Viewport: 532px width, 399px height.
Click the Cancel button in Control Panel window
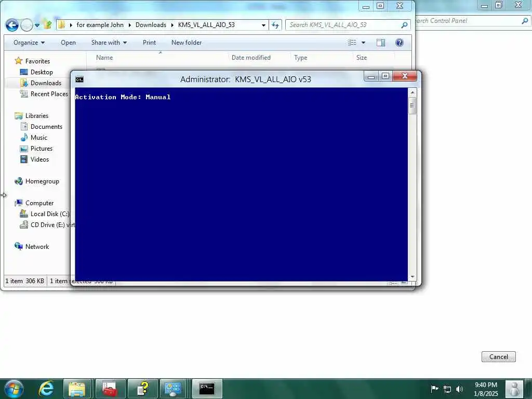tap(498, 356)
